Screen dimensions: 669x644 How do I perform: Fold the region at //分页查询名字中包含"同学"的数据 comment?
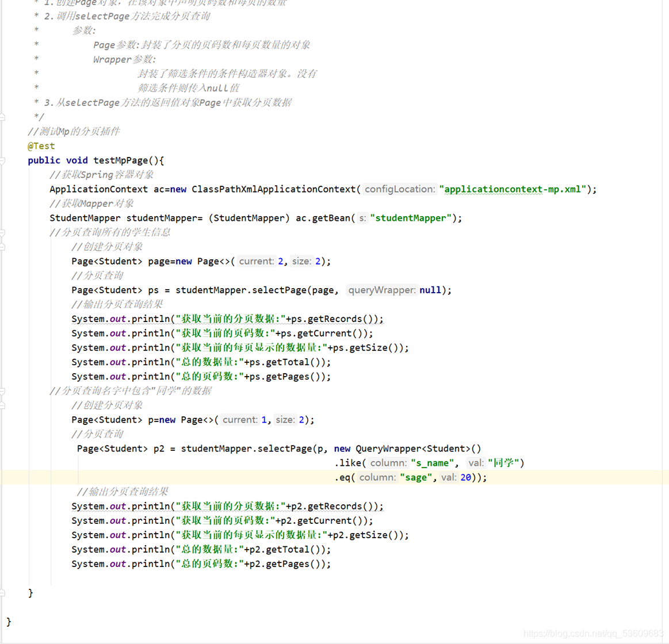tap(2, 391)
